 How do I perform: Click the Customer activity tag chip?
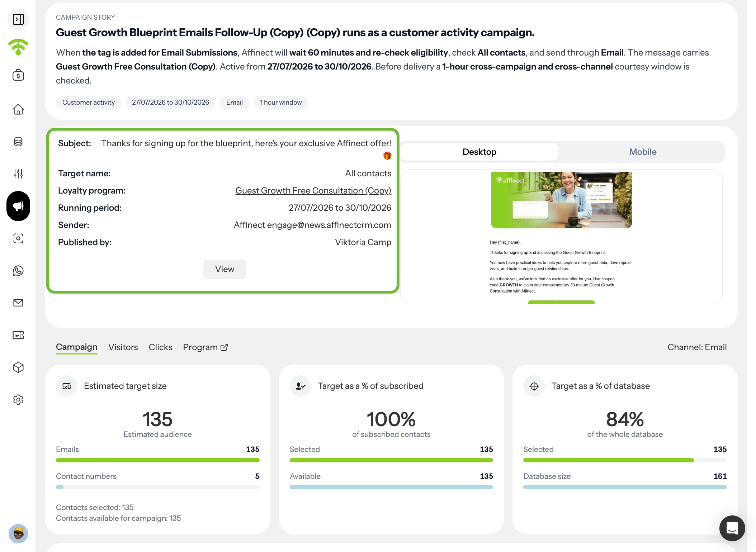[89, 103]
